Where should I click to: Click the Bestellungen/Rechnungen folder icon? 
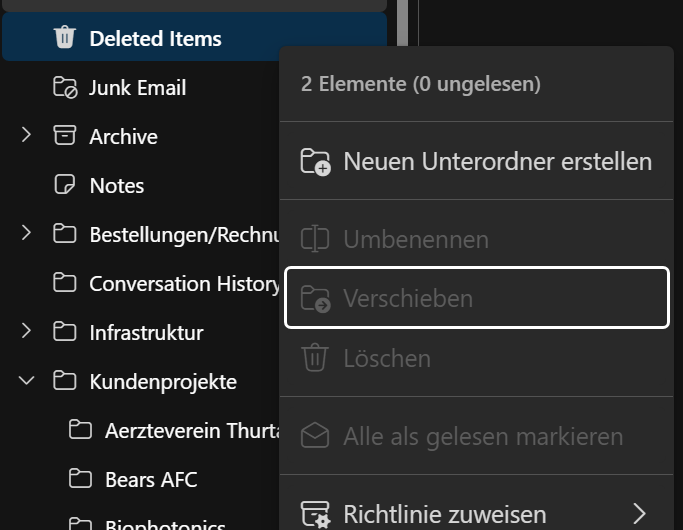click(x=64, y=233)
